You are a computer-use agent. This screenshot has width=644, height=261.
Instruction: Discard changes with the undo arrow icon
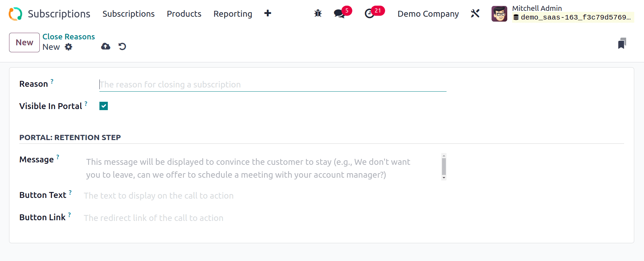(x=122, y=46)
